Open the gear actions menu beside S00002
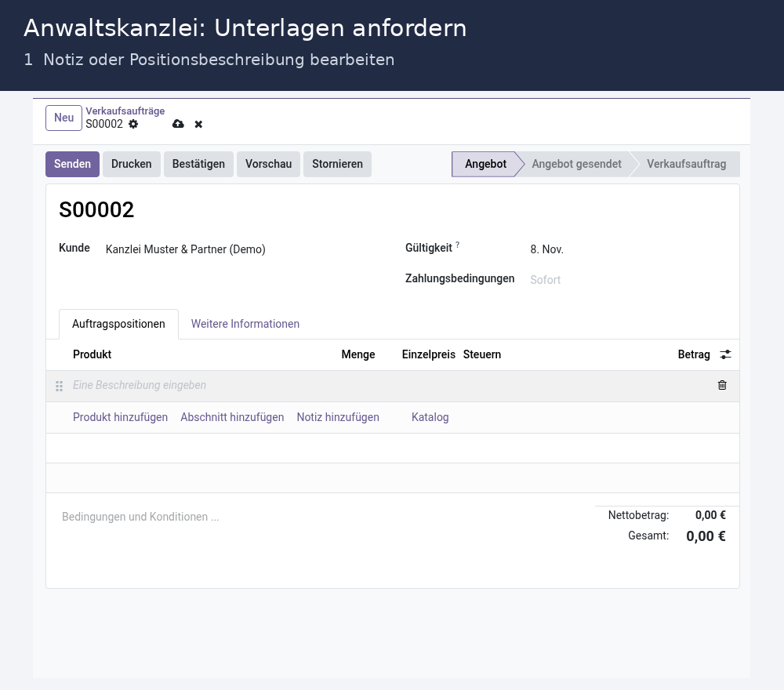This screenshot has width=784, height=690. point(133,124)
